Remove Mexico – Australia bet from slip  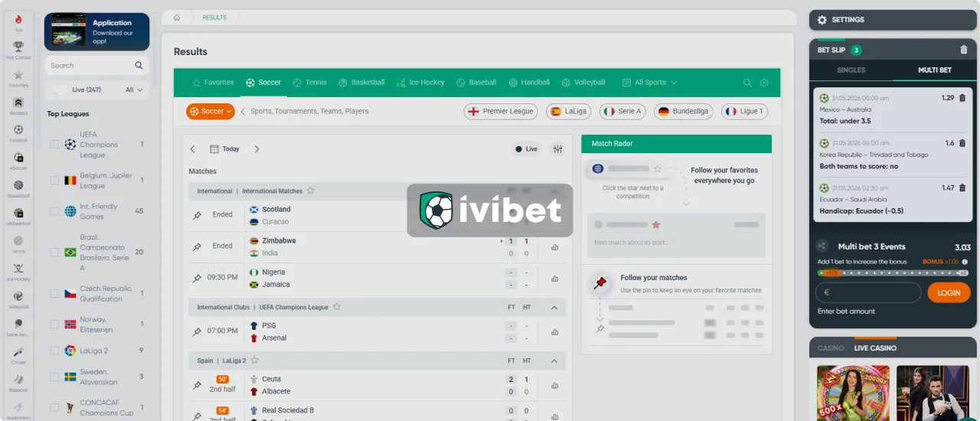[x=962, y=98]
